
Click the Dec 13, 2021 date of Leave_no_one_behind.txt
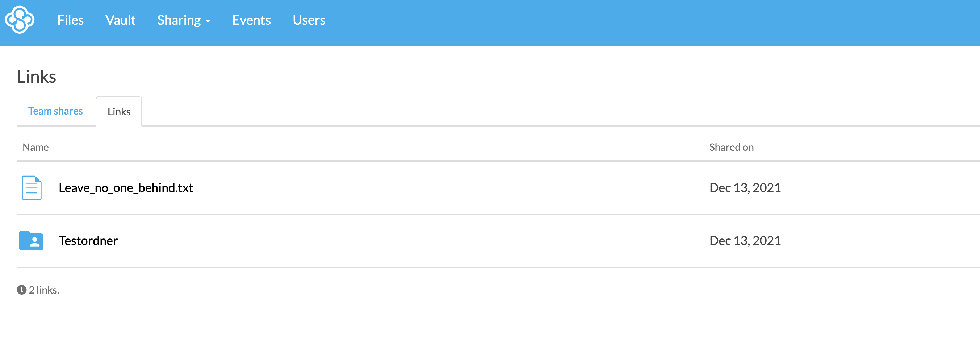(745, 188)
